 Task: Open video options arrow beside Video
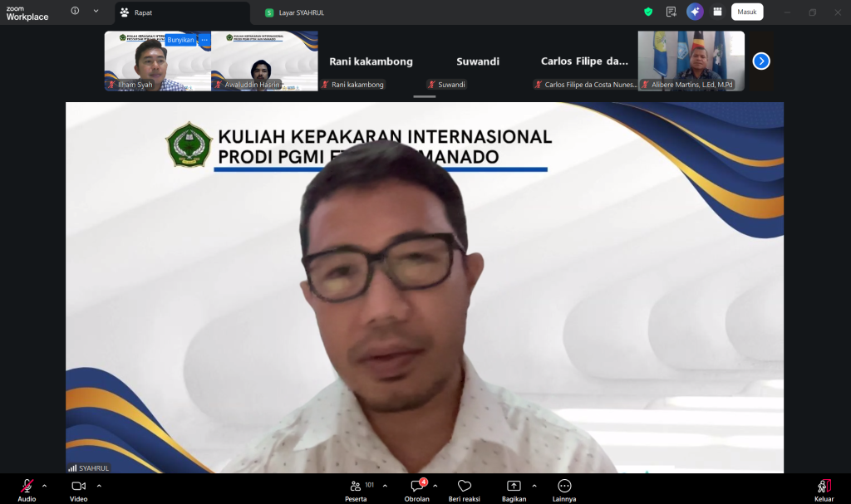coord(99,486)
